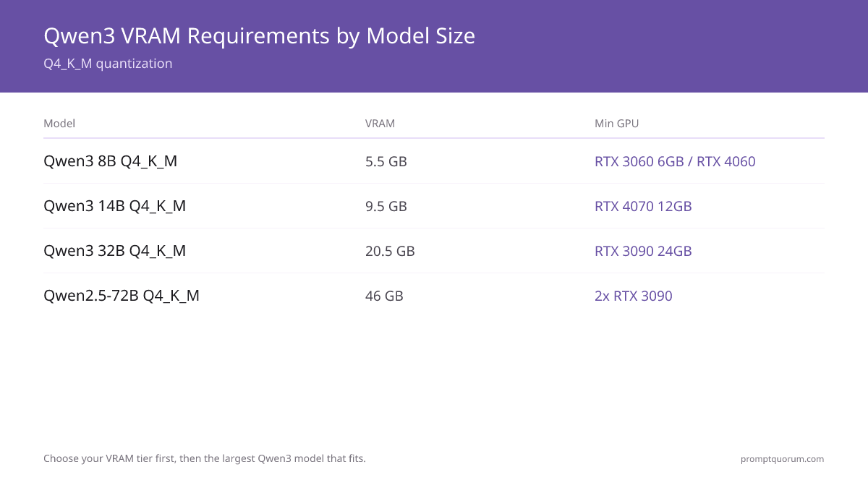Select the Qwen3 14B Q4_K_M row name

pyautogui.click(x=115, y=206)
